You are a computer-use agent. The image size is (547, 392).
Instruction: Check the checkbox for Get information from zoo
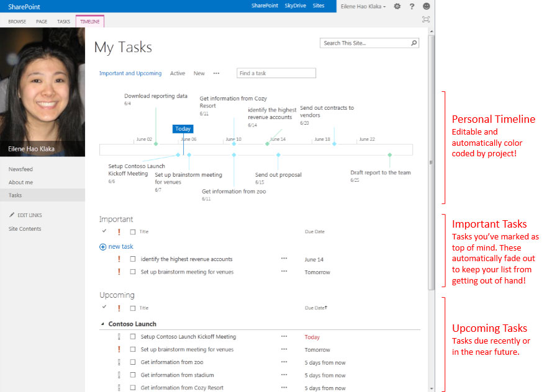coord(133,362)
